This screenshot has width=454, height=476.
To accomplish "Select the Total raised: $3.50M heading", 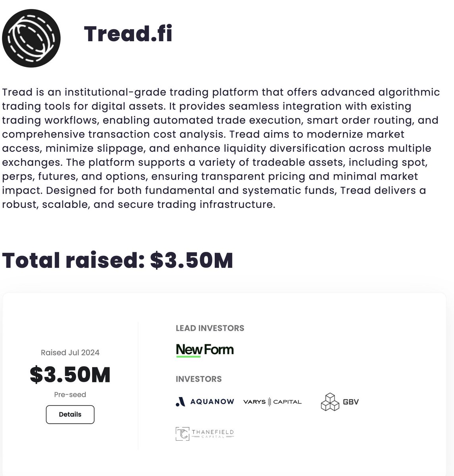I will (117, 260).
